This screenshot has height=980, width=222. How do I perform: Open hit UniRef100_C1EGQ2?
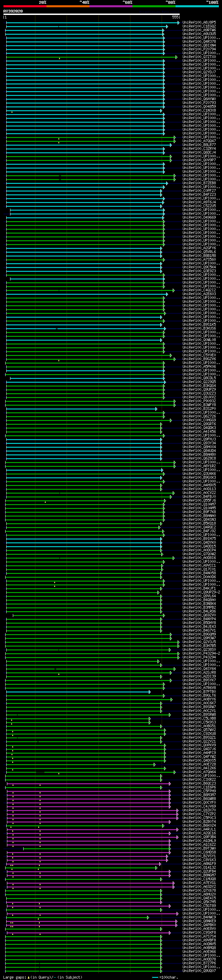199,26
